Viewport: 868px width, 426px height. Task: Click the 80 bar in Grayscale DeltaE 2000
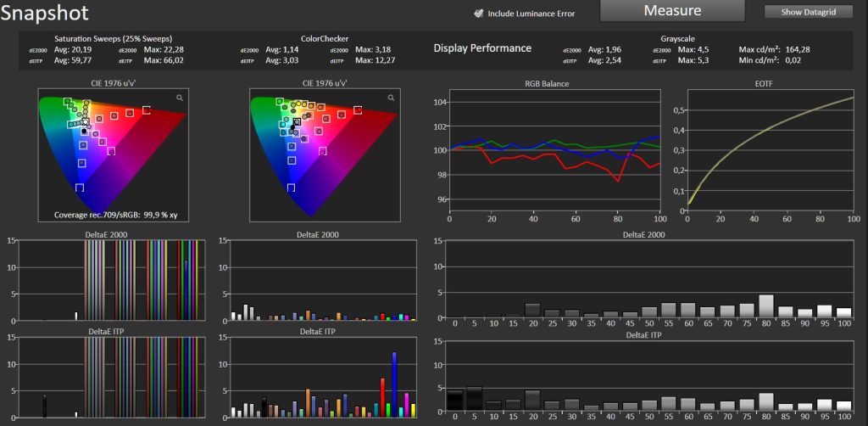point(766,306)
